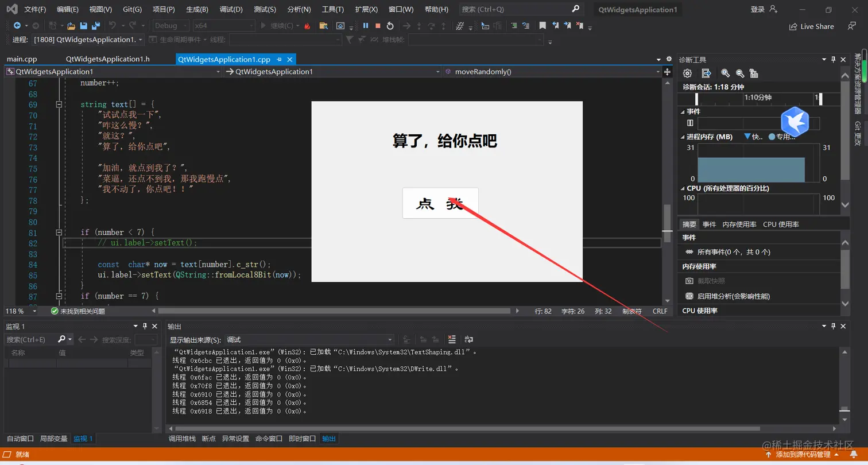Open the process [1808] dropdown
The height and width of the screenshot is (465, 868).
(88, 40)
